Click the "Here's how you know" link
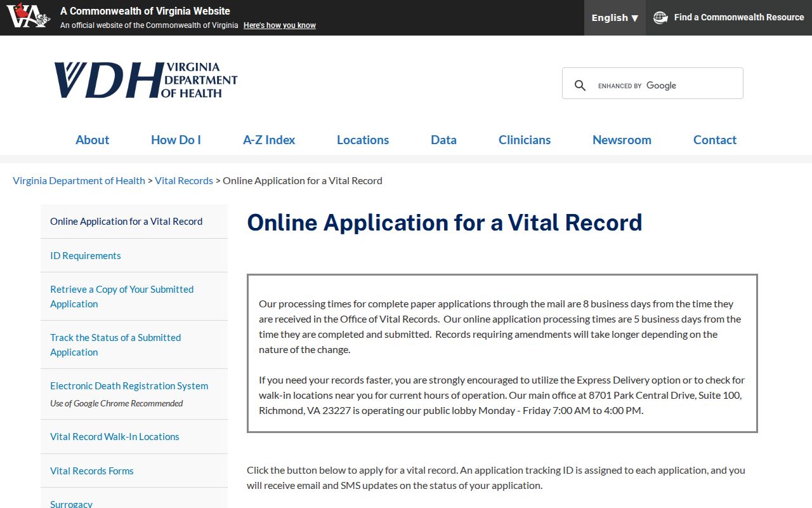The width and height of the screenshot is (812, 508). (280, 25)
